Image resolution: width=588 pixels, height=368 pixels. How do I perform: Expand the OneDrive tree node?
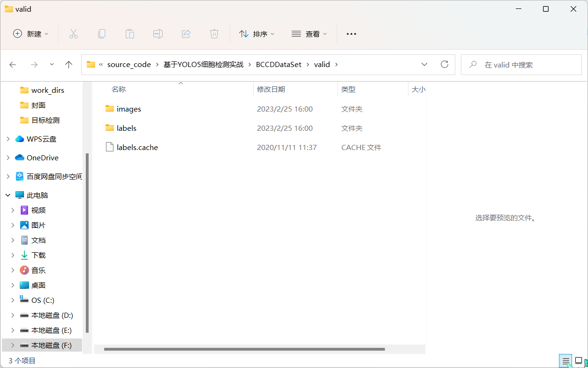8,158
